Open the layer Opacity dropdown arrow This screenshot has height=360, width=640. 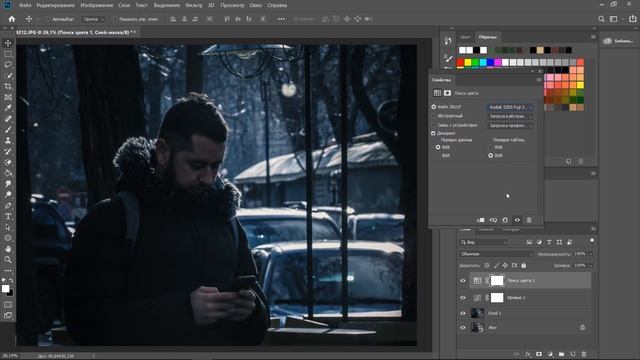coord(591,254)
